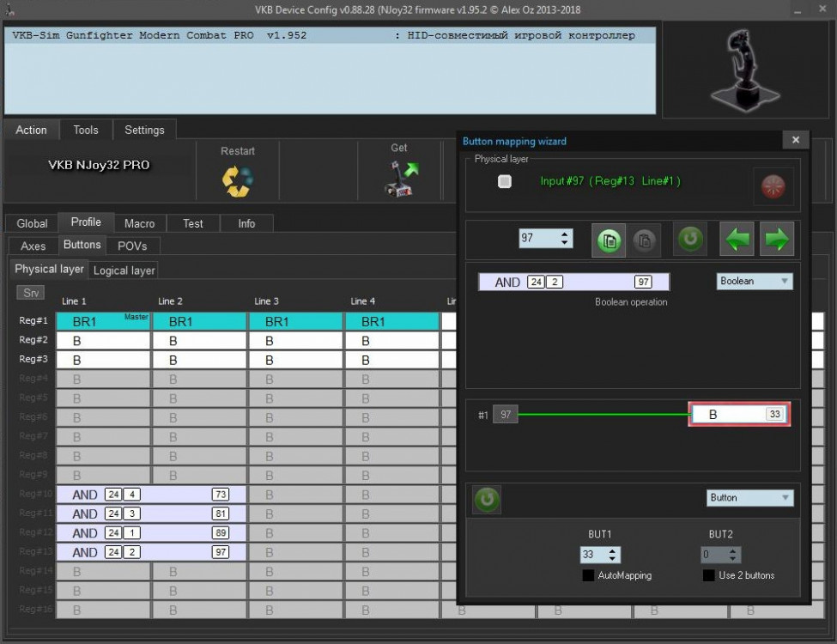Select the Physical layer tab
Viewport: 837px width, 644px height.
tap(49, 269)
